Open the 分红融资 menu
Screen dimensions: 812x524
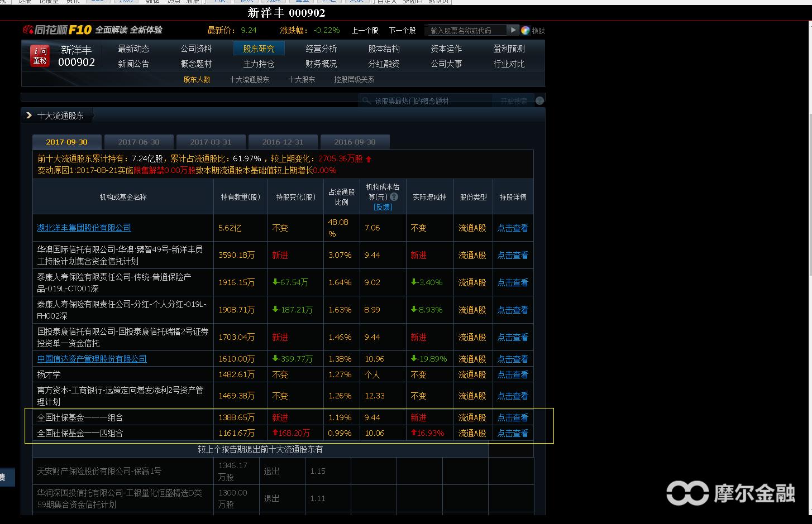pyautogui.click(x=384, y=64)
